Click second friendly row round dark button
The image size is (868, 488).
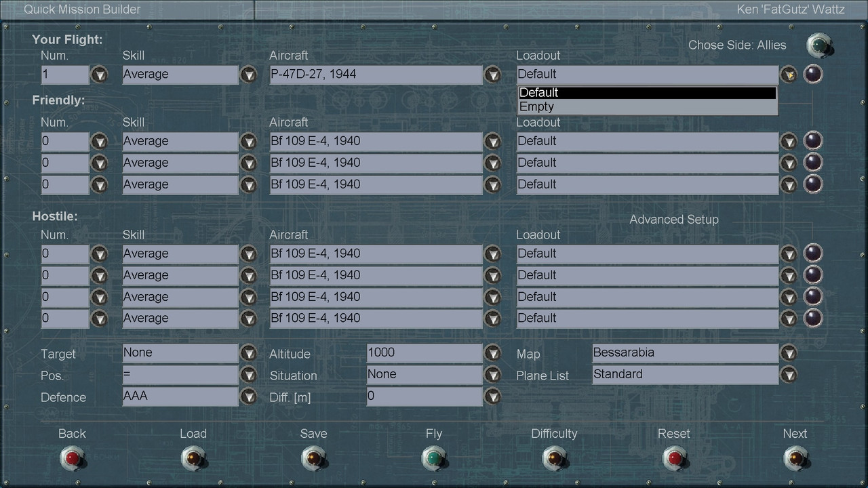pyautogui.click(x=812, y=162)
